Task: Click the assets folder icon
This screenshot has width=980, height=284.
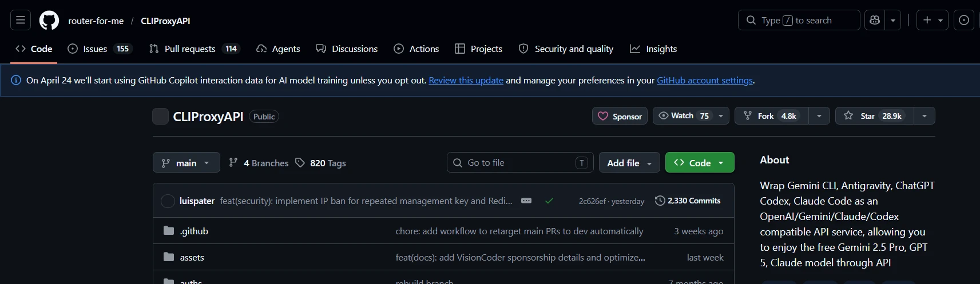Action: click(169, 257)
